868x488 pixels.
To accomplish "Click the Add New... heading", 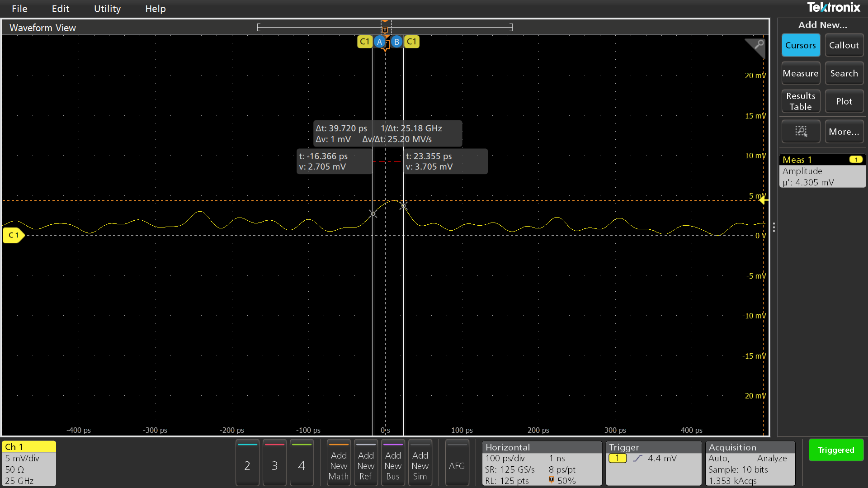I will 822,25.
